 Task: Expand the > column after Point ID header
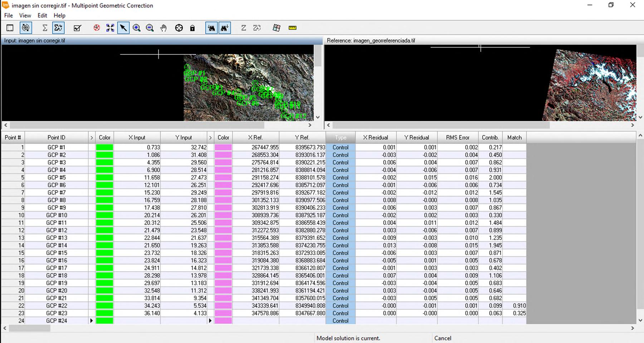coord(92,137)
